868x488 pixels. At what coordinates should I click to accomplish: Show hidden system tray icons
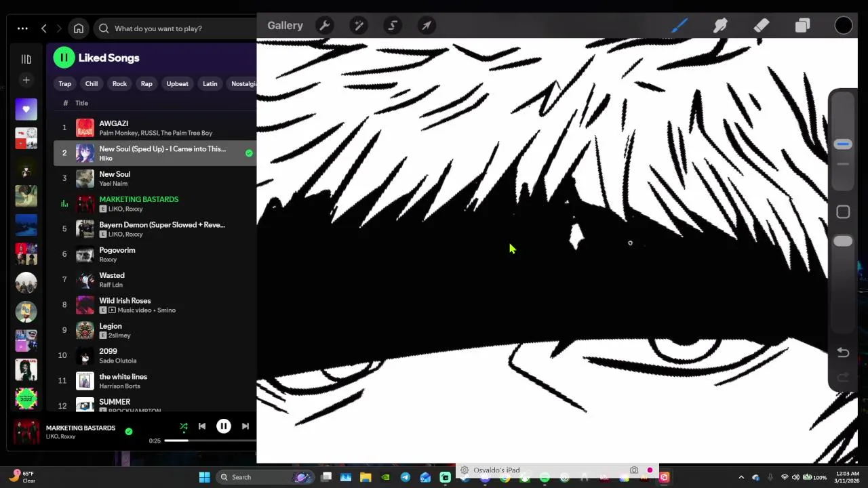pyautogui.click(x=741, y=477)
